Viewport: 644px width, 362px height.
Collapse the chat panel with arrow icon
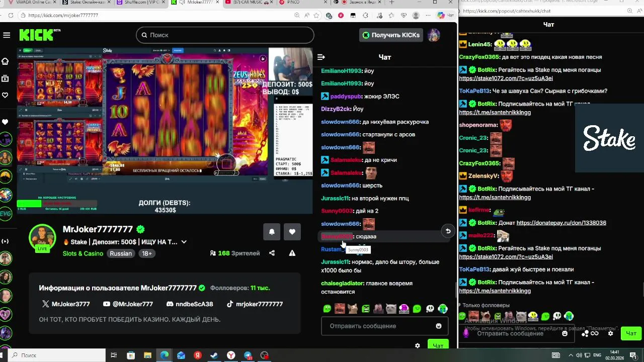[x=321, y=57]
